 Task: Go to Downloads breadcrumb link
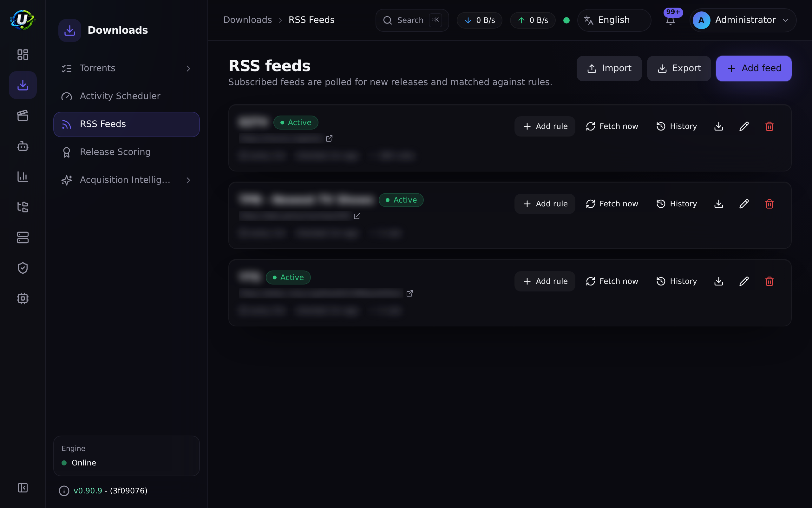coord(248,20)
